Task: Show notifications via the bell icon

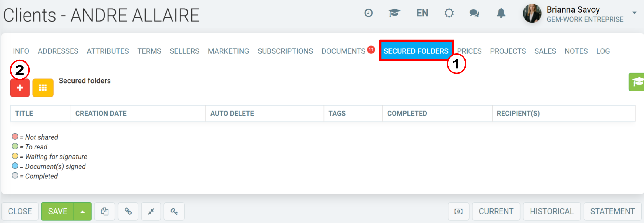Action: click(501, 13)
